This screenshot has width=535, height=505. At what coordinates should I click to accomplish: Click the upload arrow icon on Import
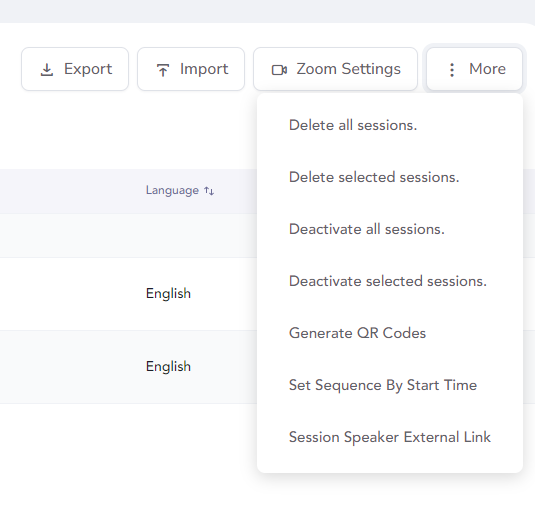coord(163,70)
